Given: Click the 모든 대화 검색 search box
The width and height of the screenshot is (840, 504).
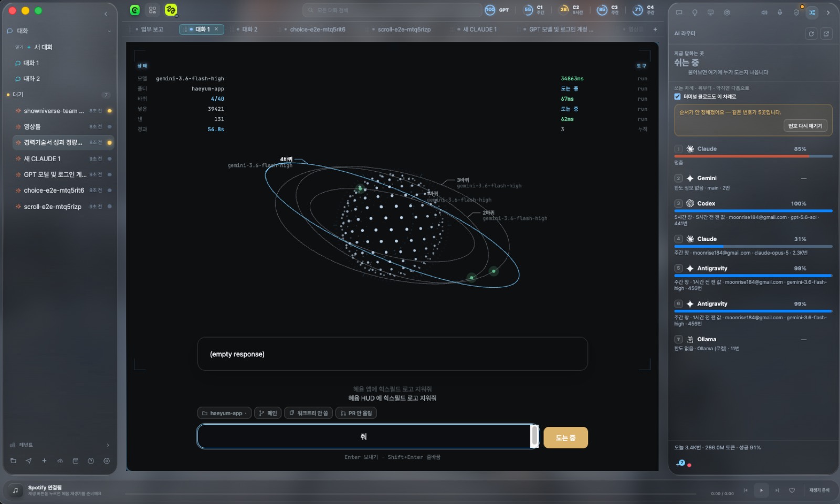Looking at the screenshot, I should coord(392,10).
